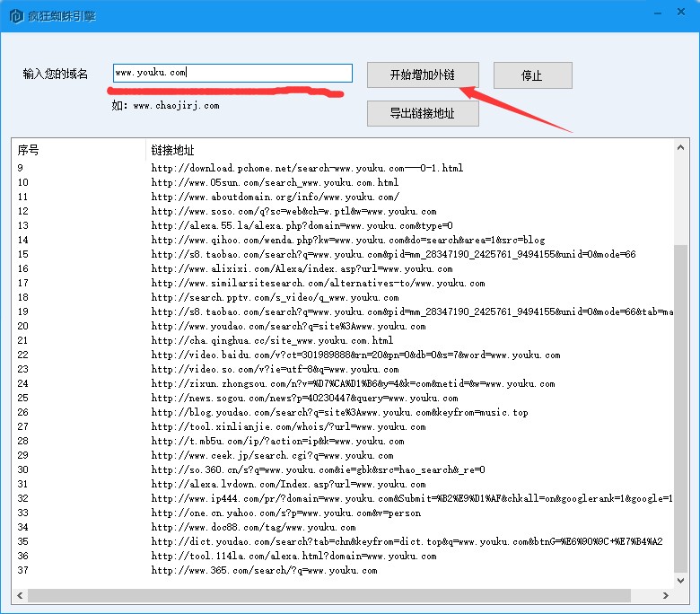
Task: Select row 30 so.360.cn link
Action: [318, 469]
